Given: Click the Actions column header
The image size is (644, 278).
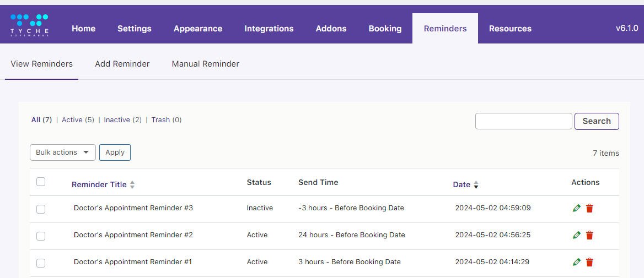Looking at the screenshot, I should tap(585, 182).
